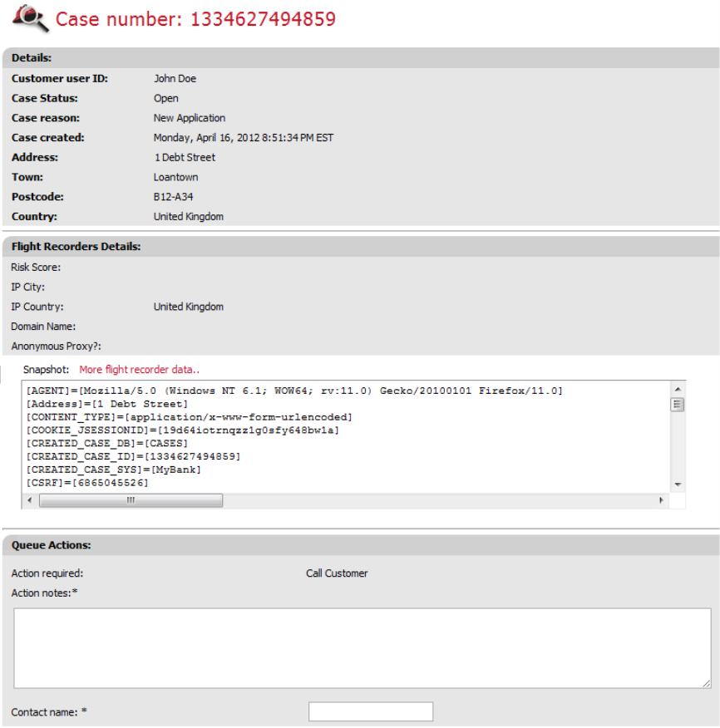Click the snapshot horizontal scroll-right arrow
Viewport: 720px width, 728px height.
click(661, 500)
